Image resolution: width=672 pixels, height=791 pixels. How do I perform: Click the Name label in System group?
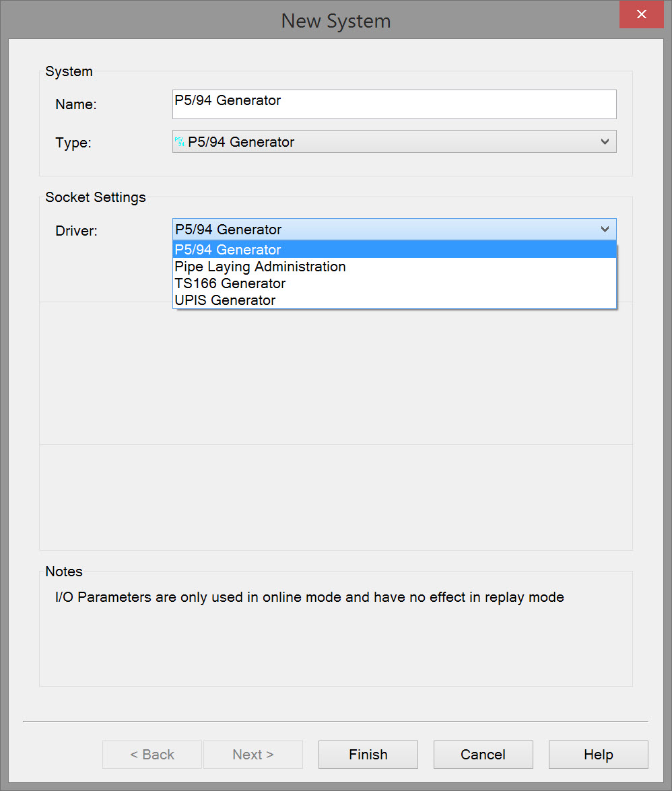[76, 104]
